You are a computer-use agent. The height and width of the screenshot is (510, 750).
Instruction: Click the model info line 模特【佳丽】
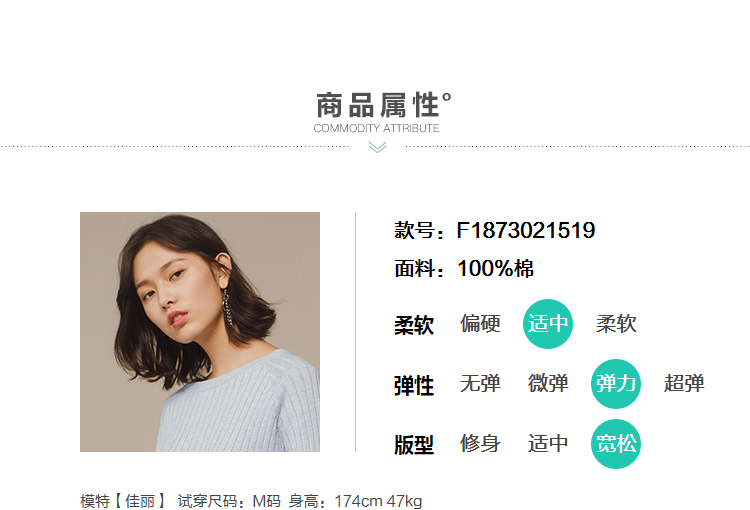point(123,501)
